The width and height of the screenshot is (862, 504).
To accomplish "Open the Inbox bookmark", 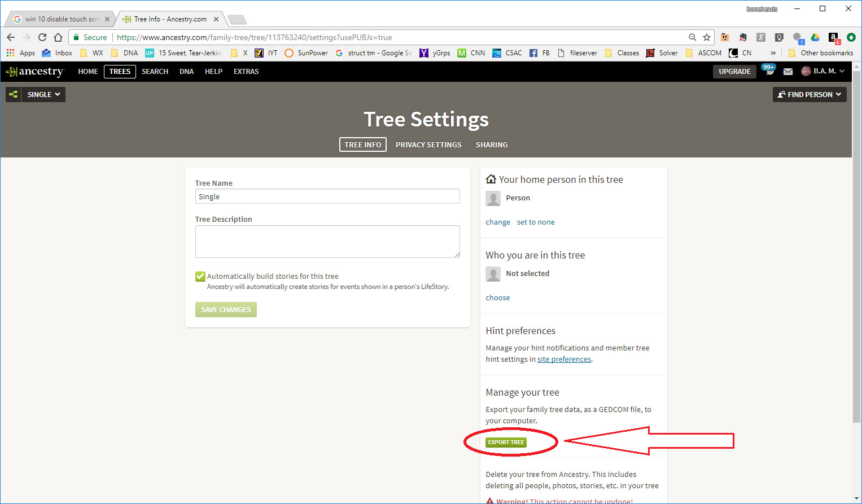I will [x=57, y=53].
